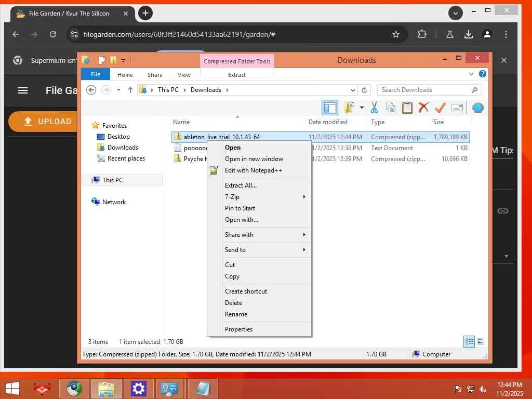Screen dimensions: 532x399
Task: Click the Search Downloads field
Action: (429, 90)
